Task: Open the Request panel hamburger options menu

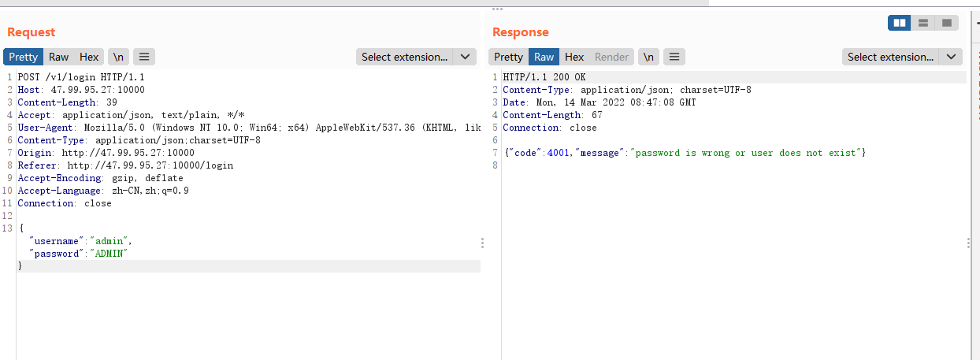Action: pos(144,57)
